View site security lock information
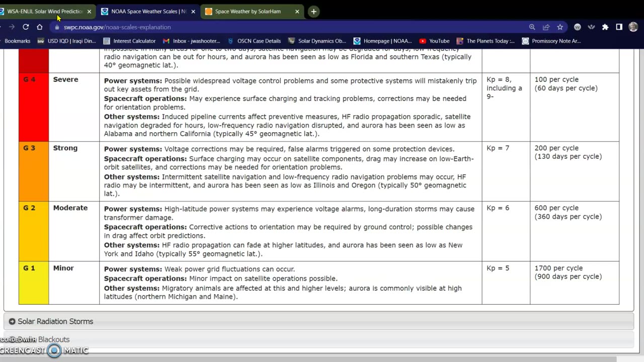 (57, 27)
